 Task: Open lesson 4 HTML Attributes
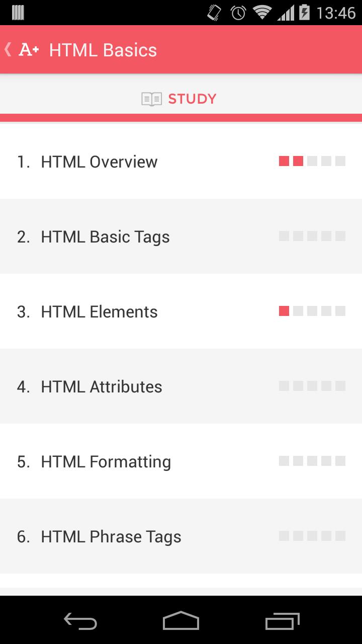[x=101, y=386]
